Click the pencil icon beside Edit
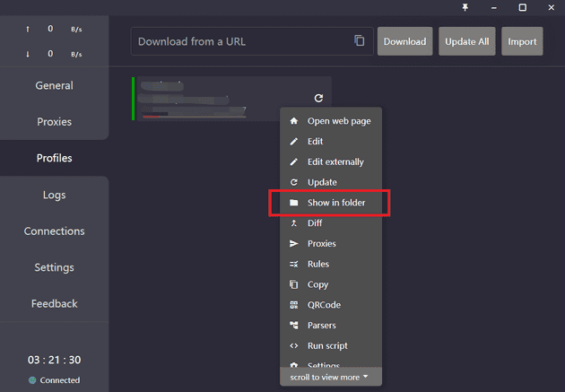 (x=293, y=142)
